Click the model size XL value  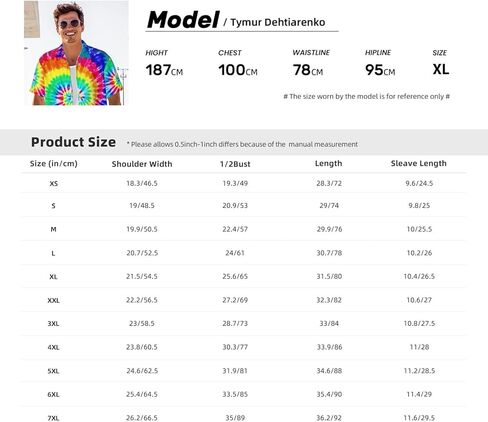point(441,69)
